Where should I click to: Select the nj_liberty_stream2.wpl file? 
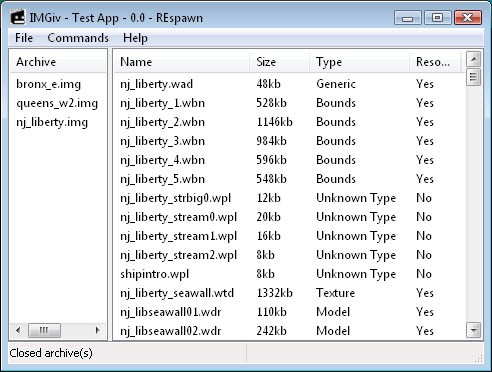click(178, 255)
